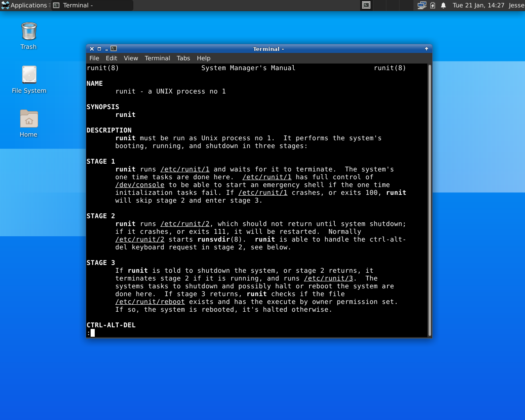Click the NAME heading in the man page
Screen dimensions: 525x420
95,84
